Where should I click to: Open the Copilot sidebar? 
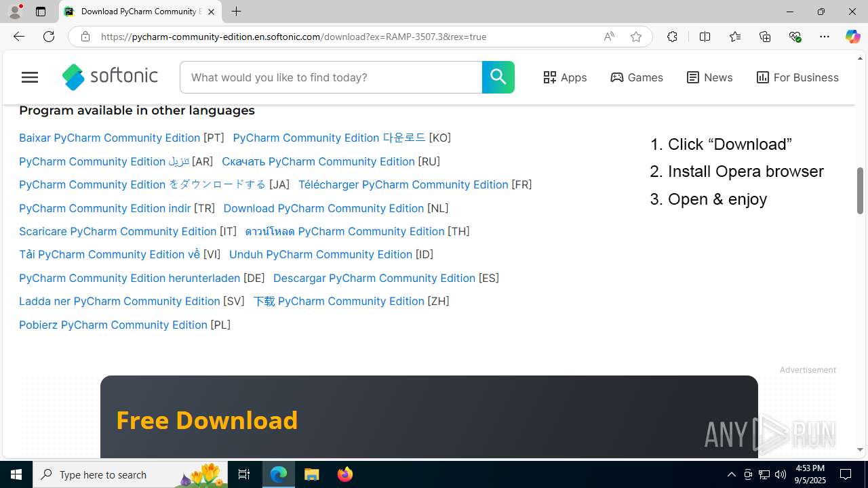[852, 37]
